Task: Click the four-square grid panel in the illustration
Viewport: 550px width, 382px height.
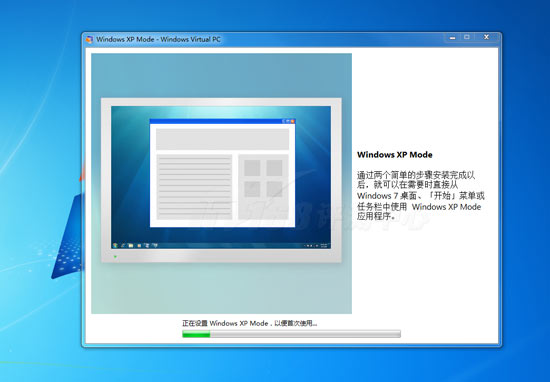Action: point(263,187)
